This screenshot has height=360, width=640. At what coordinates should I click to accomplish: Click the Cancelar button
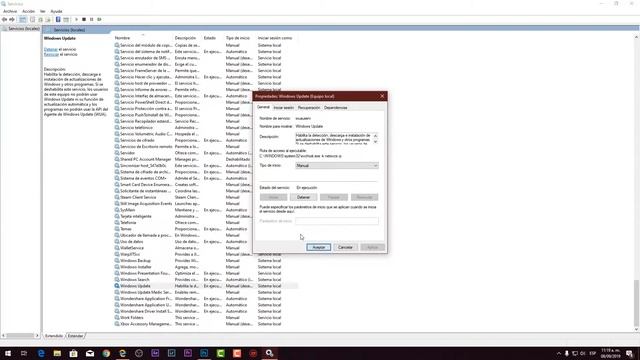coord(345,247)
